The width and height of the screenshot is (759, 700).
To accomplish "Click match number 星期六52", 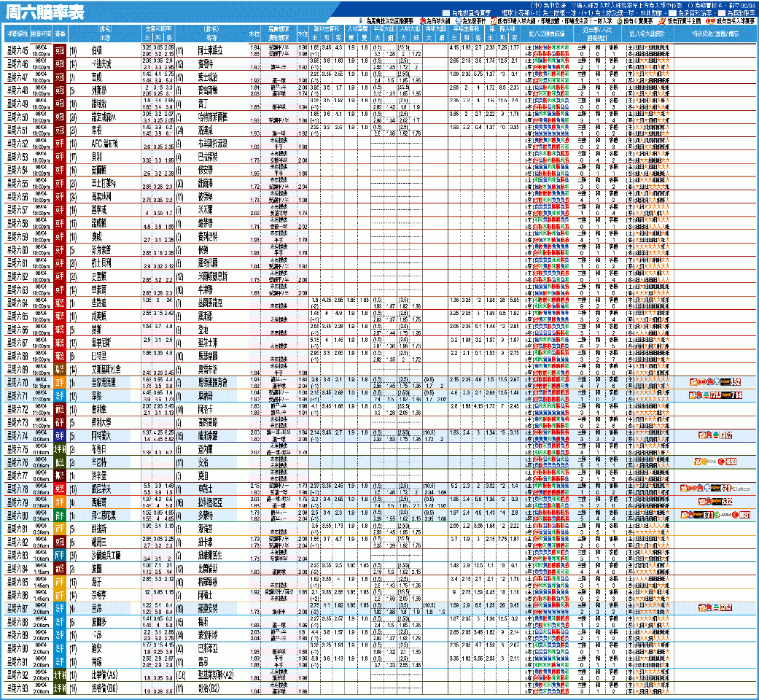I will pos(17,144).
